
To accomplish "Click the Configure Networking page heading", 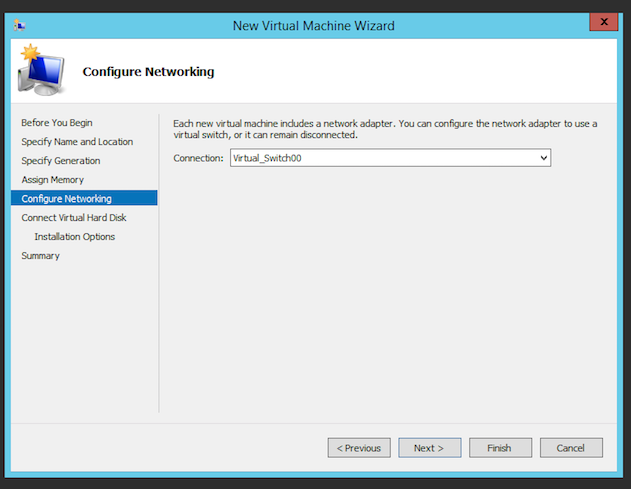I will (148, 72).
